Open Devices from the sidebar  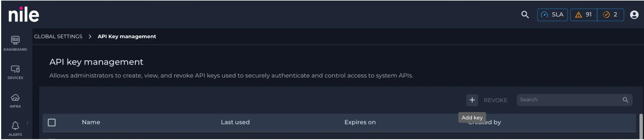tap(15, 72)
